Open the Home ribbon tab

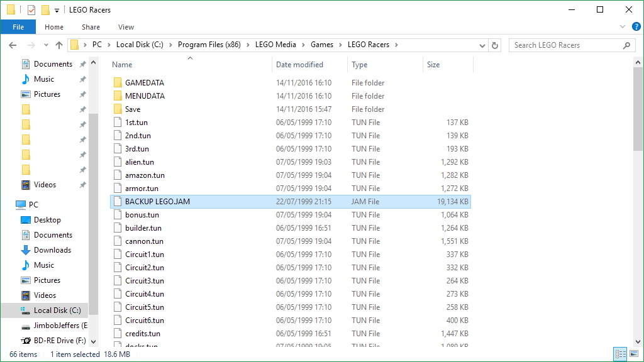click(x=54, y=27)
